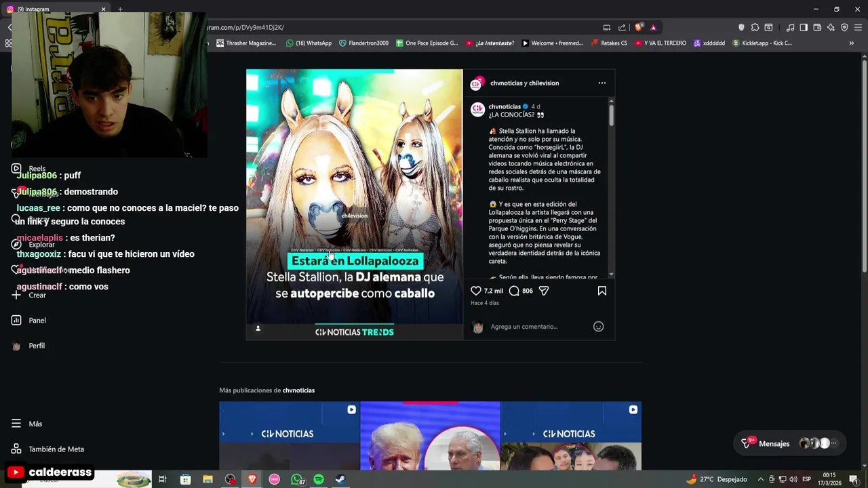Open the emoji picker in the comment box

598,327
